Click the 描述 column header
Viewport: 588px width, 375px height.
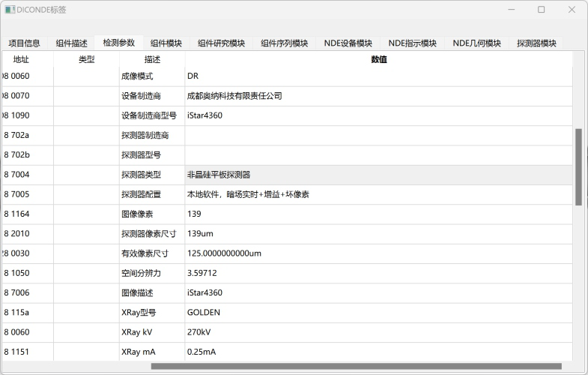coord(151,59)
